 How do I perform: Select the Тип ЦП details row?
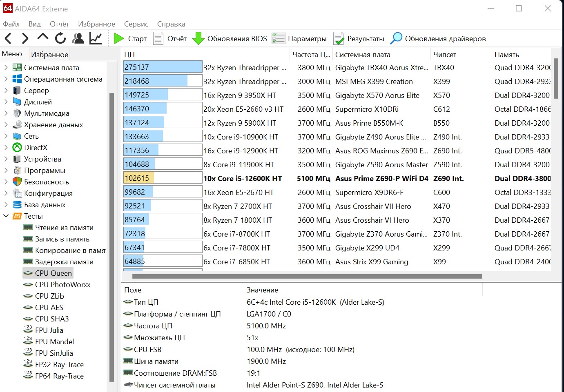tap(302, 302)
